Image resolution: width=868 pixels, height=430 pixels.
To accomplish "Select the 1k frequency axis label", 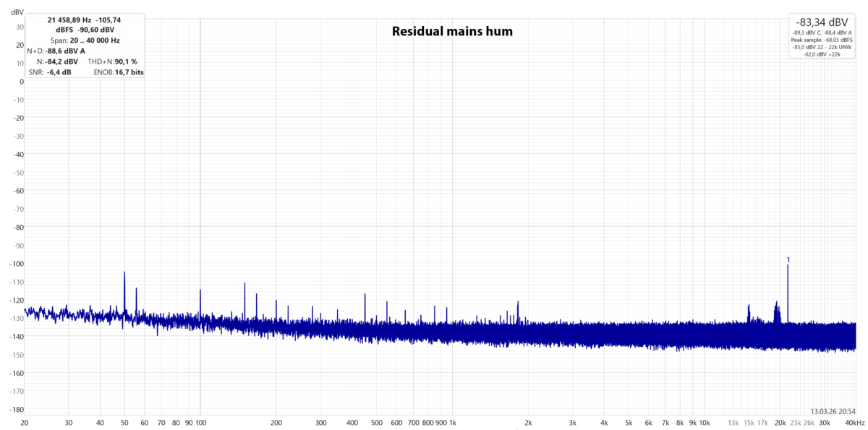I will click(454, 421).
